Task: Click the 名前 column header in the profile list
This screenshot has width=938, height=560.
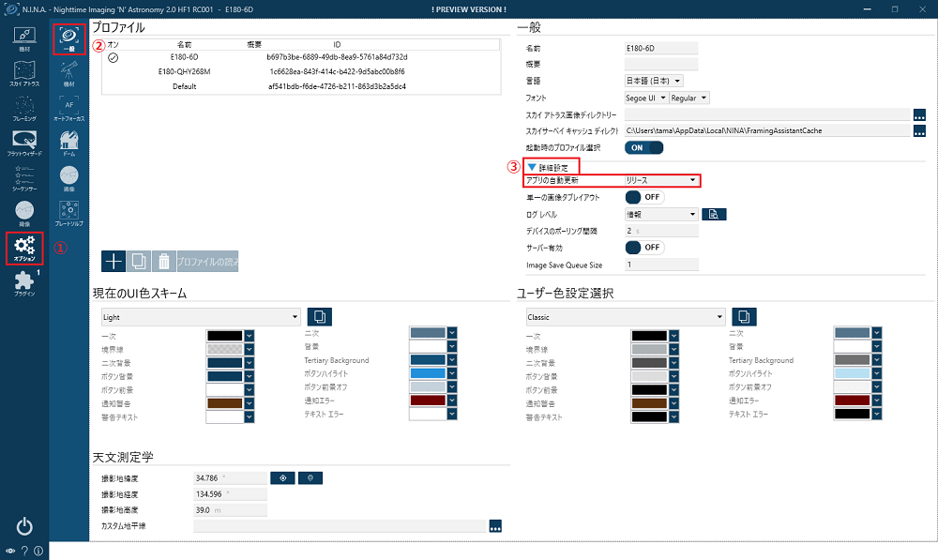Action: [x=184, y=45]
